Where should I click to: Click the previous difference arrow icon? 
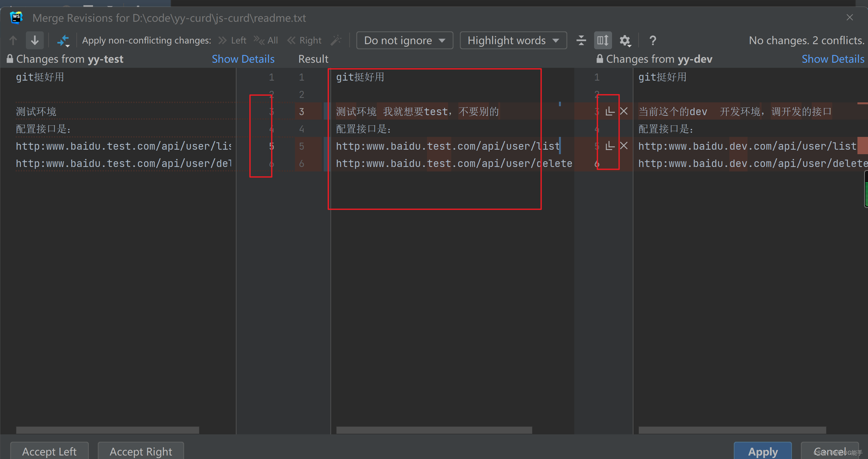(13, 40)
